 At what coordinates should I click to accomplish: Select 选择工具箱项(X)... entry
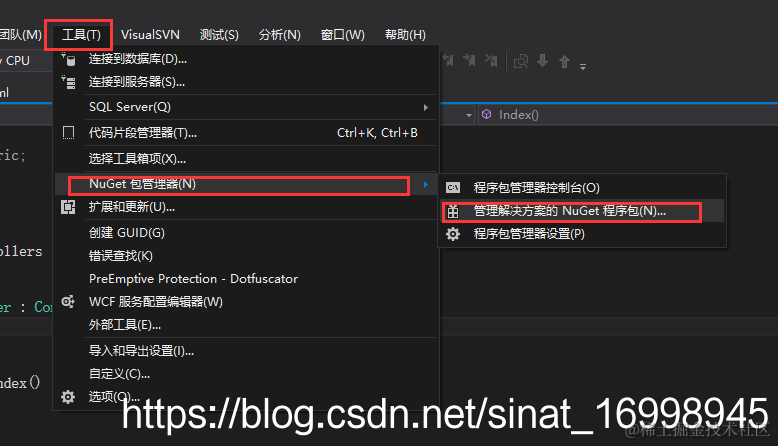(x=246, y=159)
